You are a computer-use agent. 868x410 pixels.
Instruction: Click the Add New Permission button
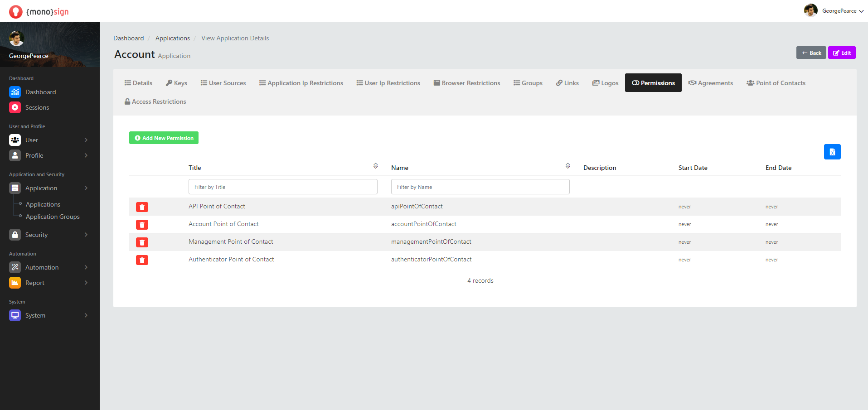(164, 138)
